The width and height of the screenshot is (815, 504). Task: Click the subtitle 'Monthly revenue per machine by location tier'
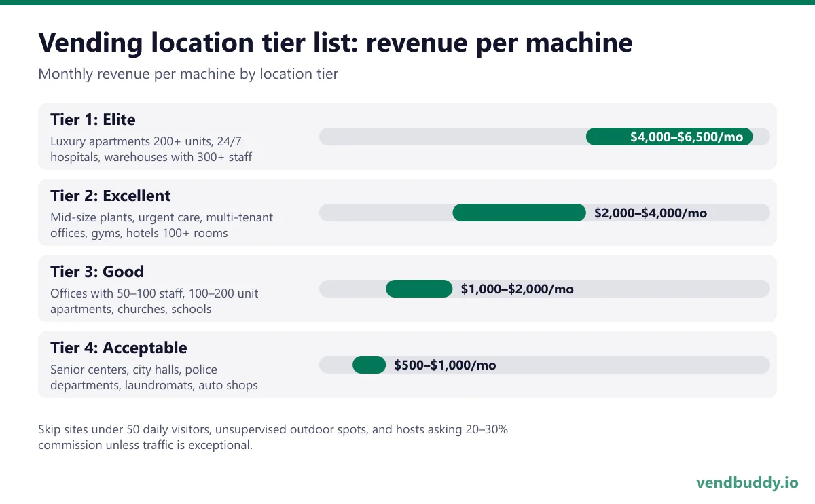[188, 74]
